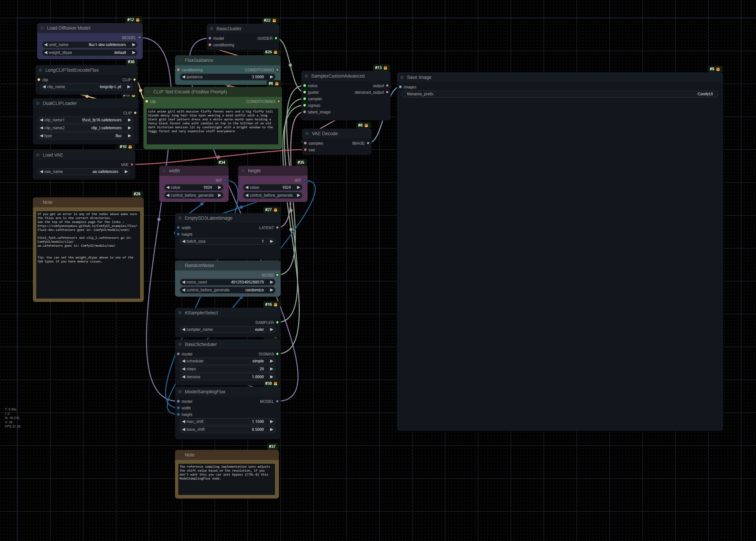Click fox badge icon on BasicGuider node #22

point(274,21)
